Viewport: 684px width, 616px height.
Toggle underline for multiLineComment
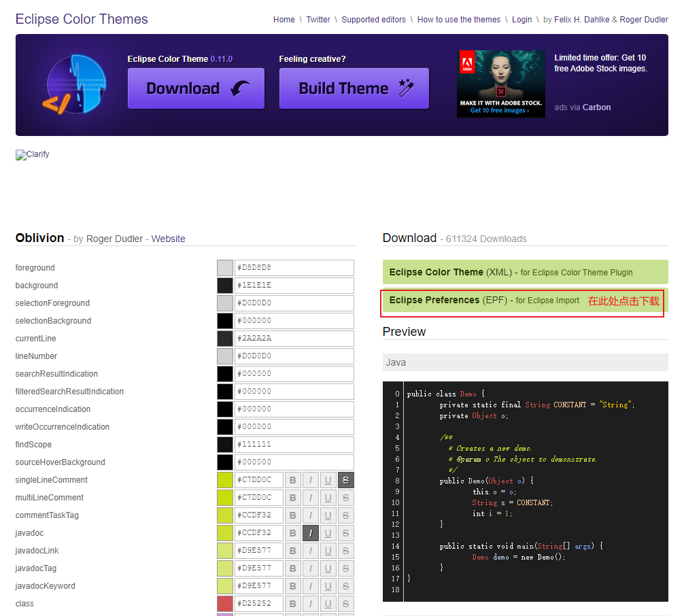328,498
